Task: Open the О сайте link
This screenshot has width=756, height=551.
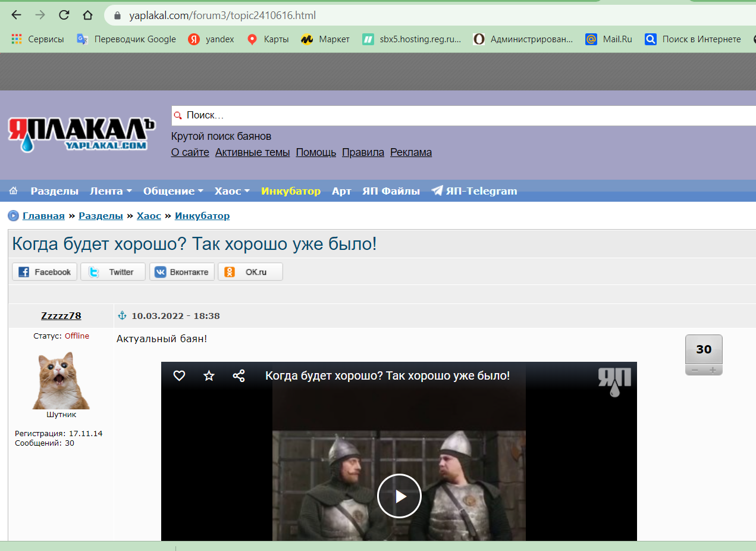Action: pos(190,152)
